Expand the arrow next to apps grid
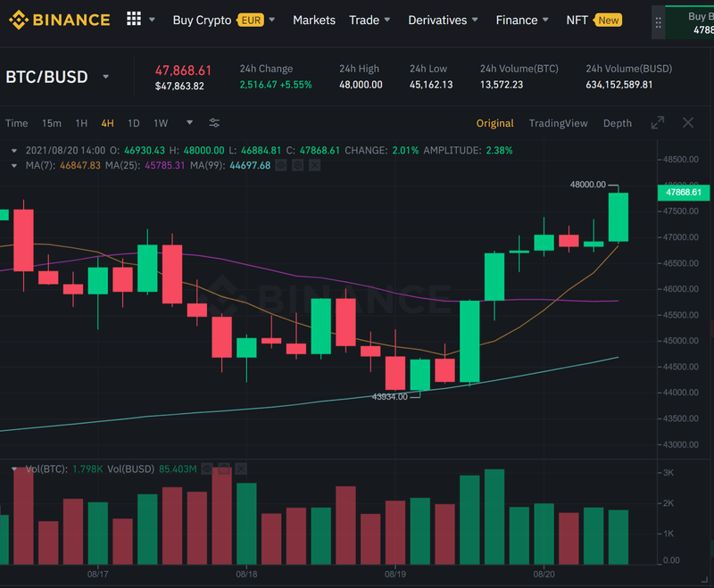Image resolution: width=714 pixels, height=588 pixels. [152, 20]
